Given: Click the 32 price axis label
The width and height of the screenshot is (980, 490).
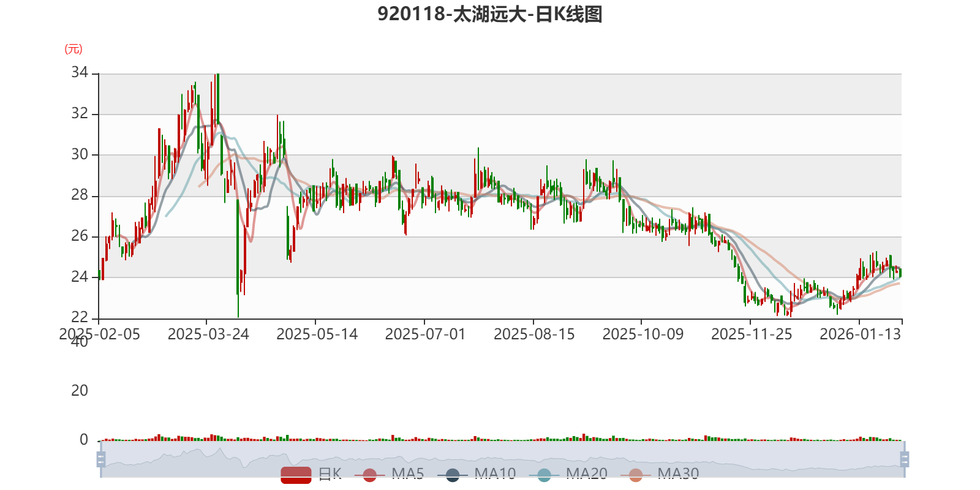Looking at the screenshot, I should [80, 114].
